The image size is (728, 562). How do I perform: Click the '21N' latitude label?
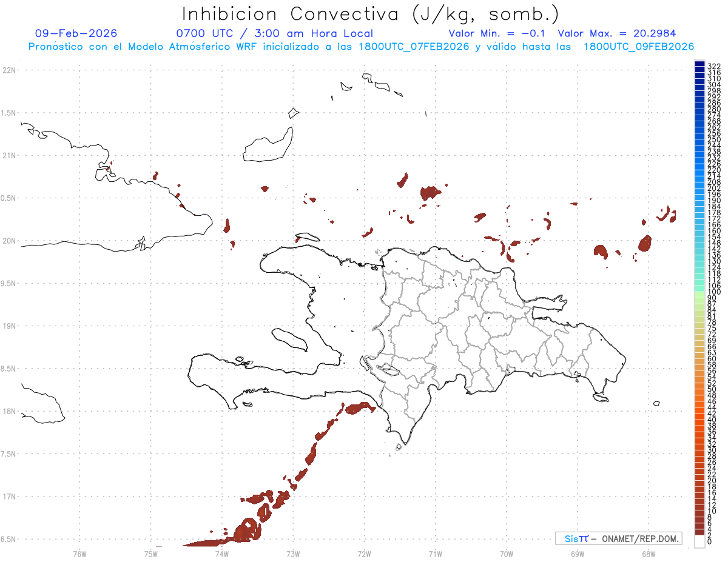click(x=8, y=155)
